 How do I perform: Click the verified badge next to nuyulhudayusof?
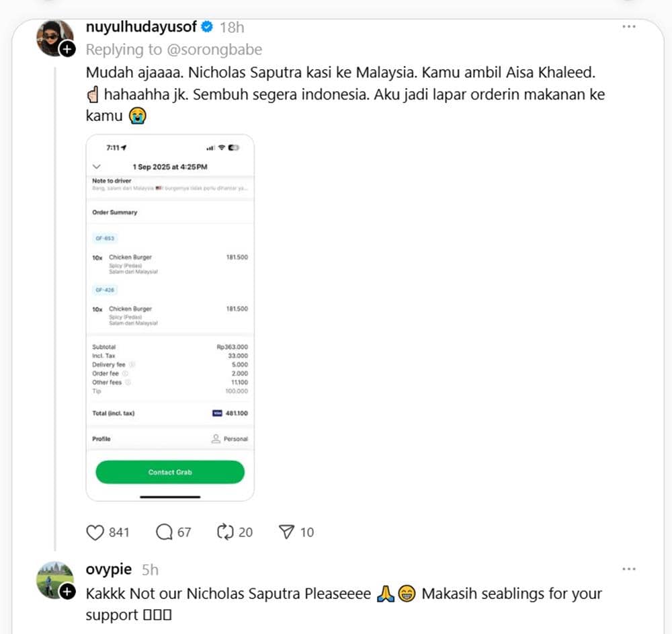[207, 27]
